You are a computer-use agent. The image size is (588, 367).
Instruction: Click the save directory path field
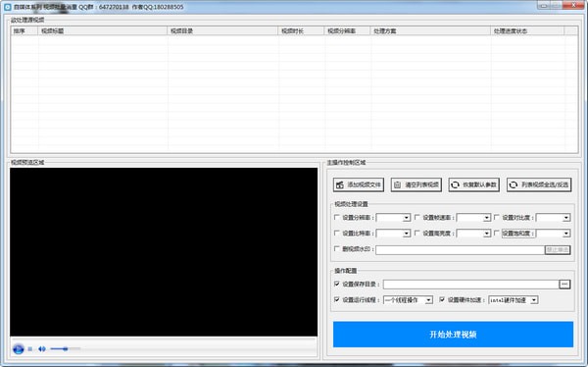click(471, 285)
